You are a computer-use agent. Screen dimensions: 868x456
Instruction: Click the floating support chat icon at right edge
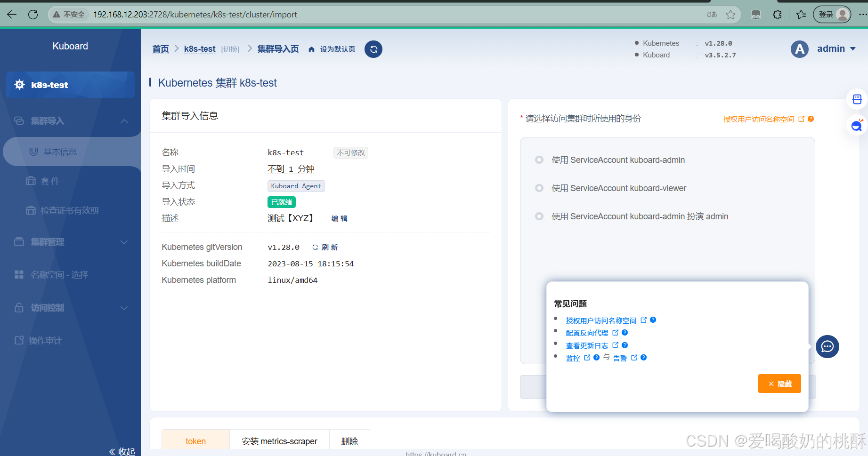pyautogui.click(x=857, y=125)
